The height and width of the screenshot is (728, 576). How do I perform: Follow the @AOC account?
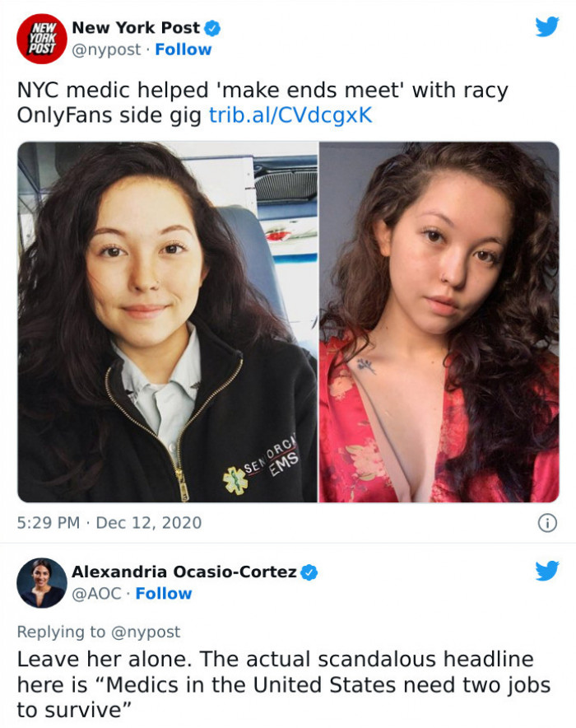[164, 594]
